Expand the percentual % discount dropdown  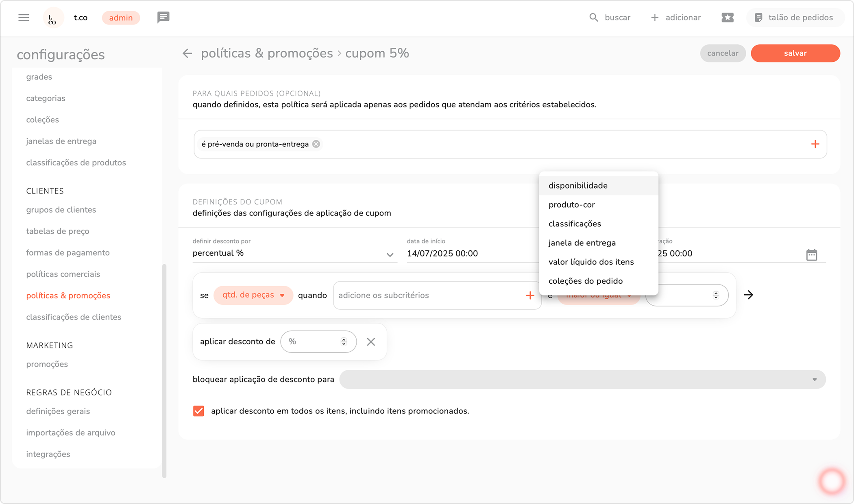(x=390, y=254)
